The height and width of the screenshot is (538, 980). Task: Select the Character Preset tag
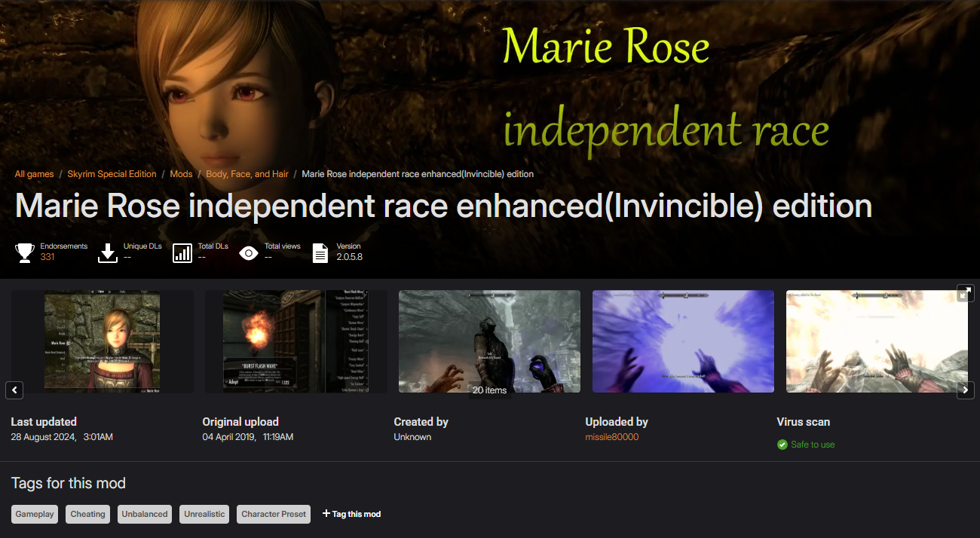274,514
